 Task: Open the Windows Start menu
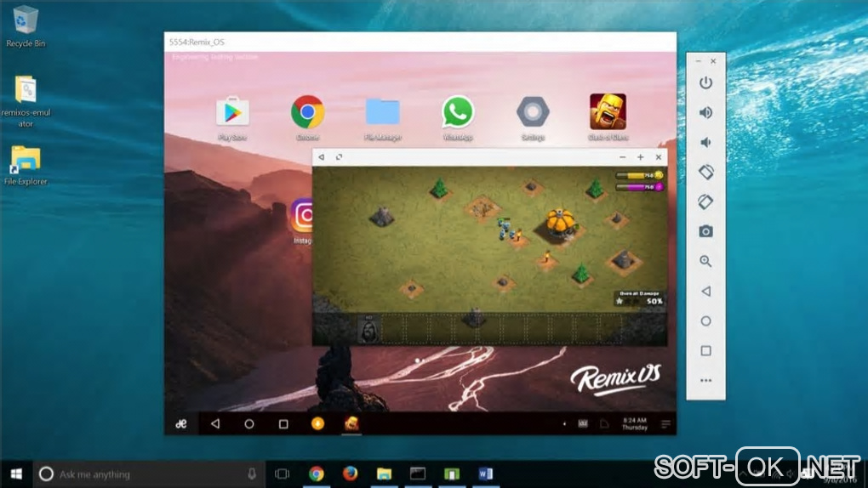tap(16, 474)
